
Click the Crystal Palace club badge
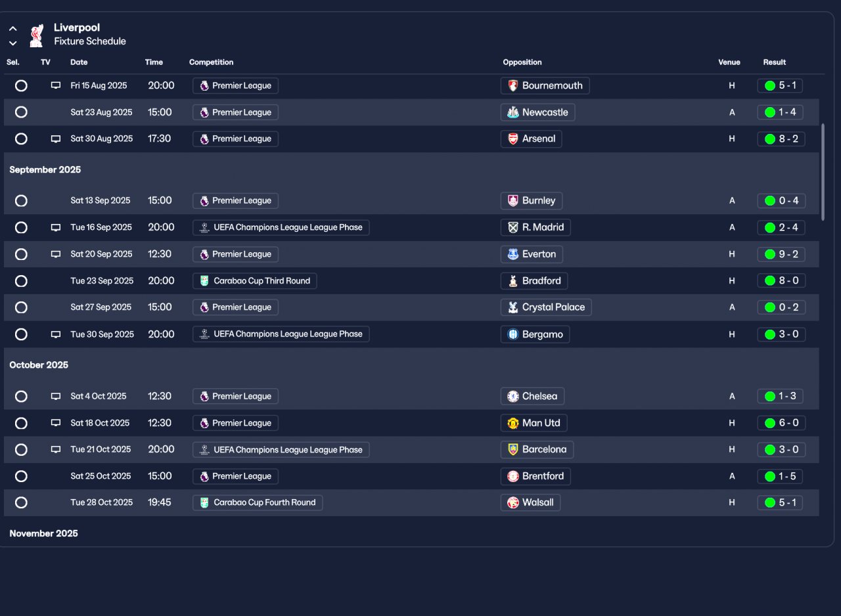(513, 307)
